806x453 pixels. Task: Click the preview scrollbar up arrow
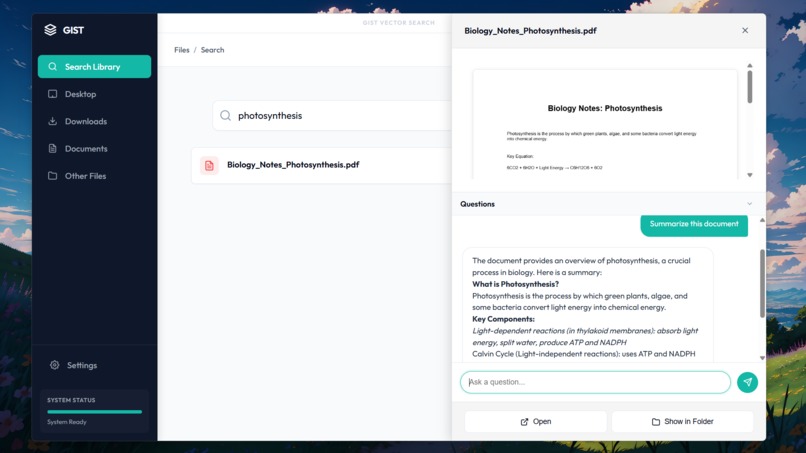(749, 66)
